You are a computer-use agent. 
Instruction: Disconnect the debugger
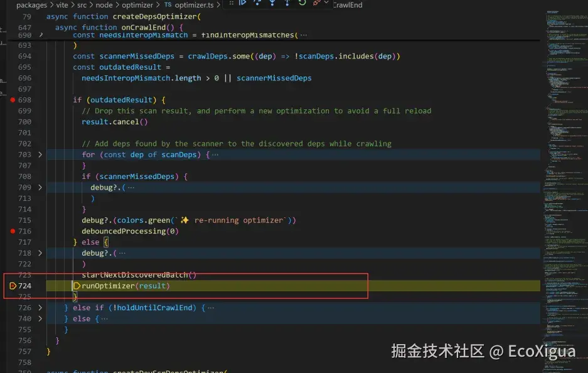[317, 3]
